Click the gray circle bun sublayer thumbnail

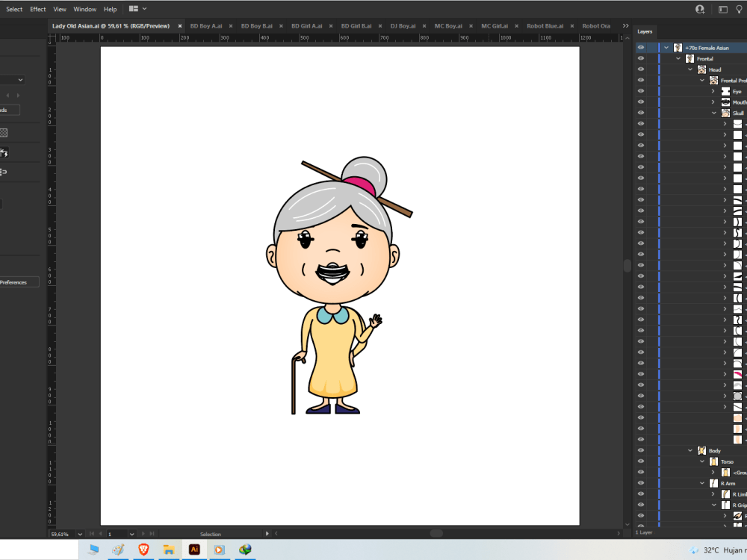click(x=737, y=396)
